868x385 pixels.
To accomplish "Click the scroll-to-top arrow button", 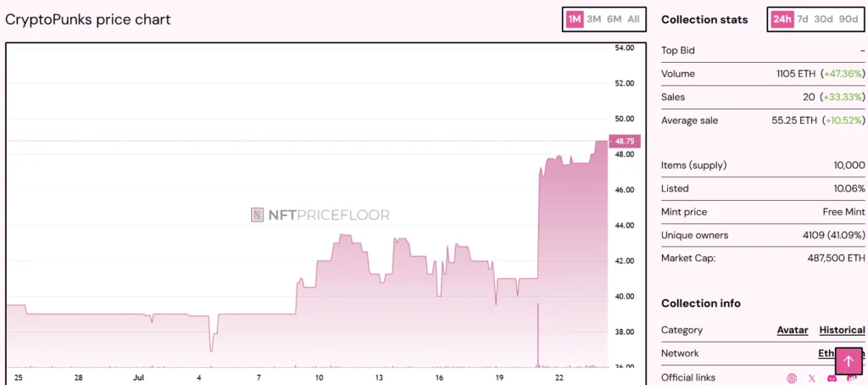I will pyautogui.click(x=849, y=361).
